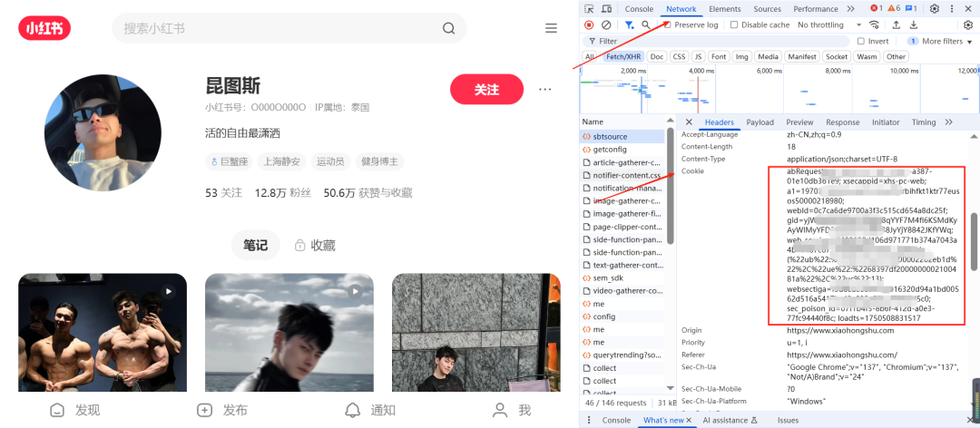Viewport: 980px width, 428px height.
Task: Click the network Filter text field
Action: pyautogui.click(x=716, y=41)
